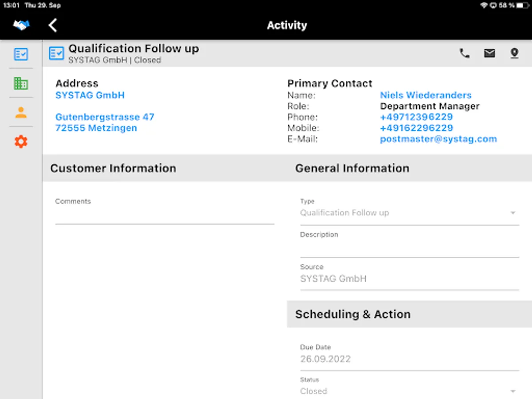Open the Activities sidebar icon
The width and height of the screenshot is (532, 399).
21,54
